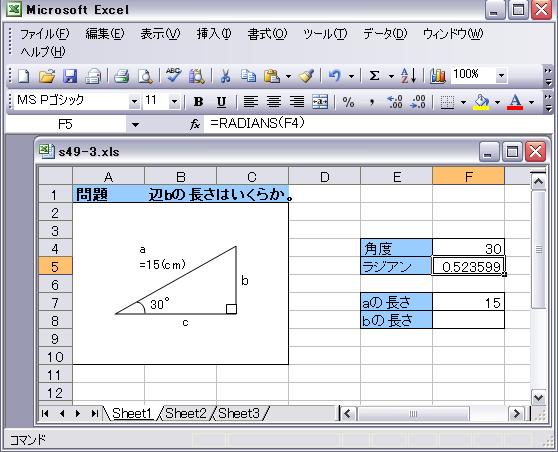Run the spelling check icon
Screen dimensions: 558x452
pos(173,76)
